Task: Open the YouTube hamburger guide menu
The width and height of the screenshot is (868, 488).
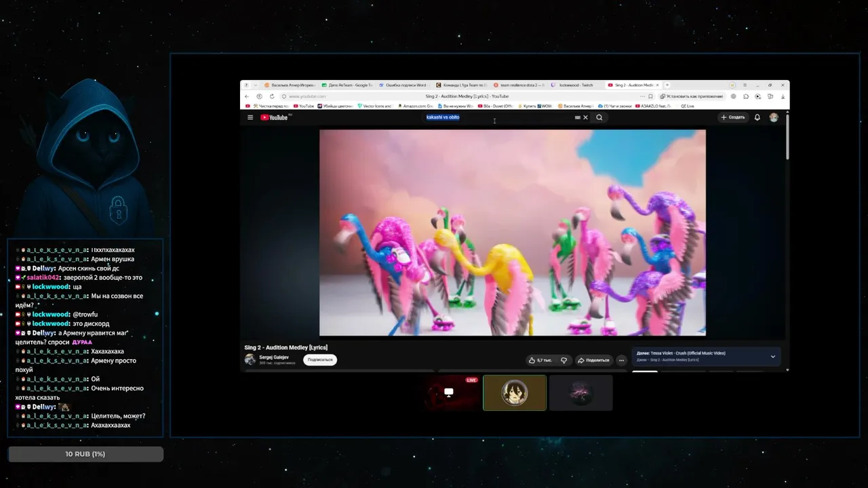Action: [250, 117]
